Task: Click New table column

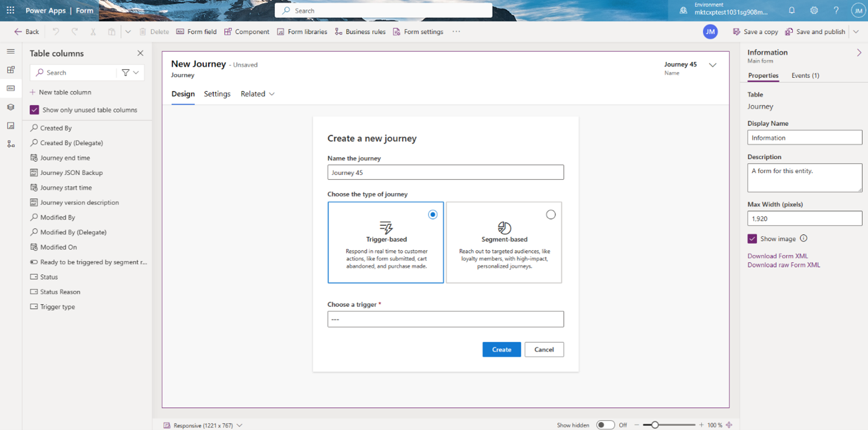Action: point(60,92)
